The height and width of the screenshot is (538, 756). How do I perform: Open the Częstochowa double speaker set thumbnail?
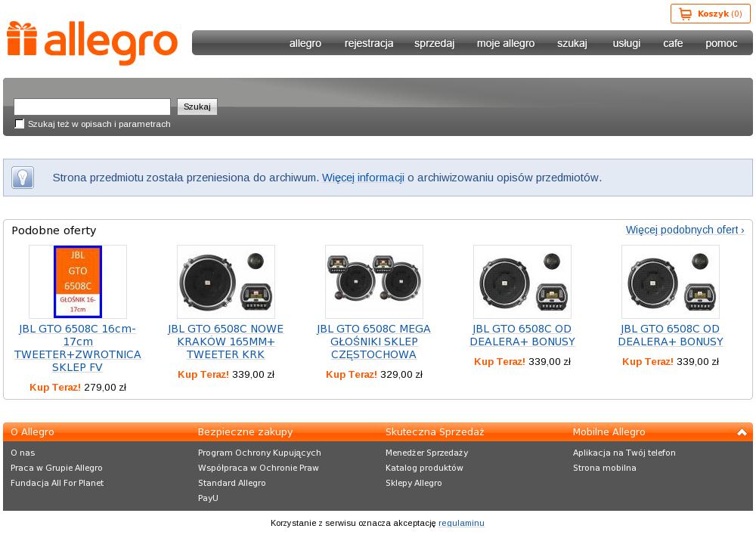pos(374,282)
